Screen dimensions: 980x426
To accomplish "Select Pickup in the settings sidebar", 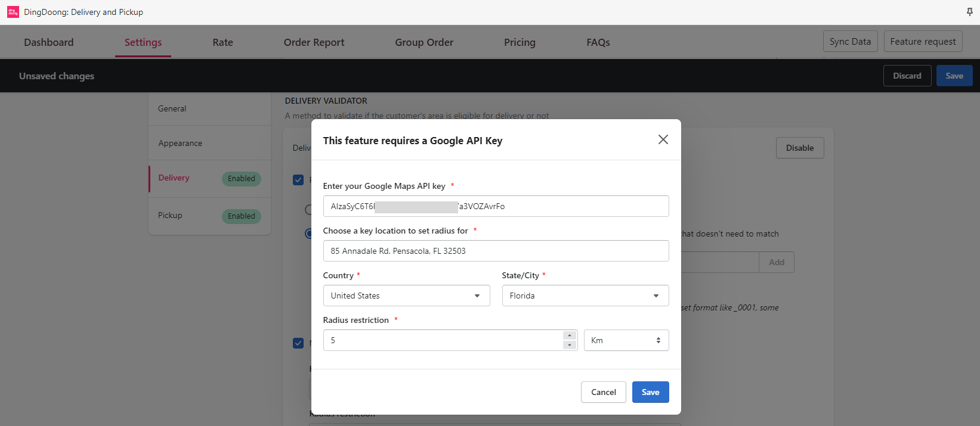I will [170, 215].
